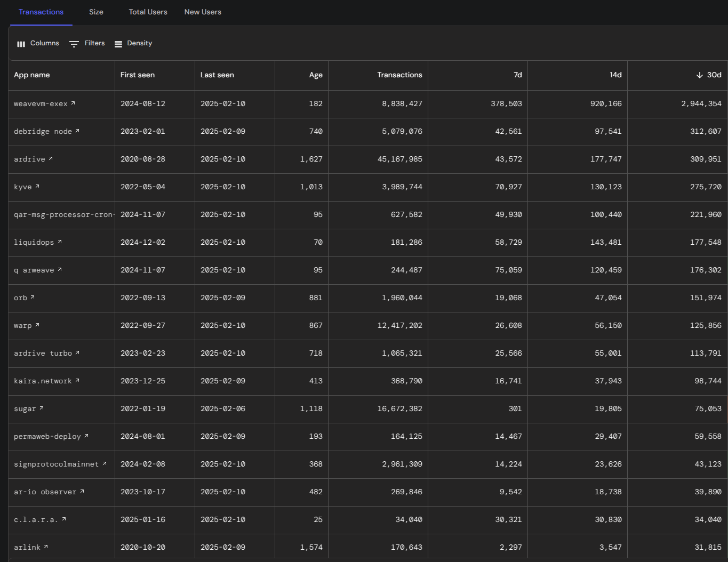Open external link icon next to debridge node
This screenshot has width=728, height=562.
[77, 131]
